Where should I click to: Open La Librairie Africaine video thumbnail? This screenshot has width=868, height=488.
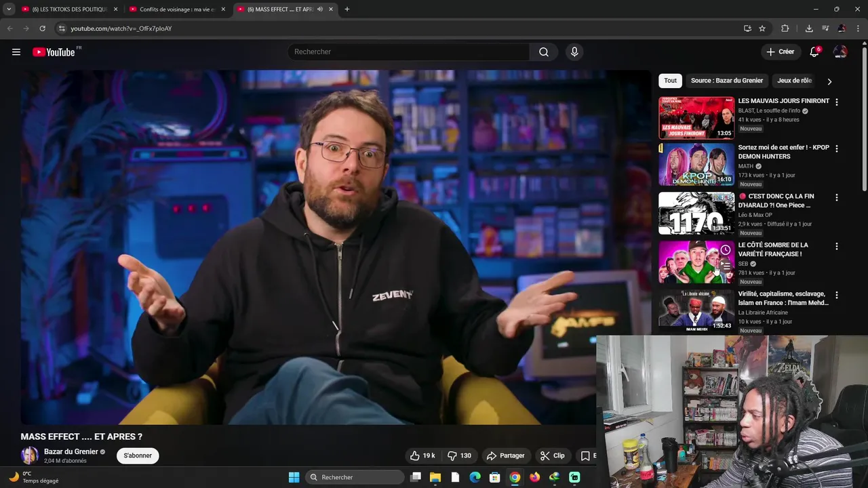pos(696,310)
